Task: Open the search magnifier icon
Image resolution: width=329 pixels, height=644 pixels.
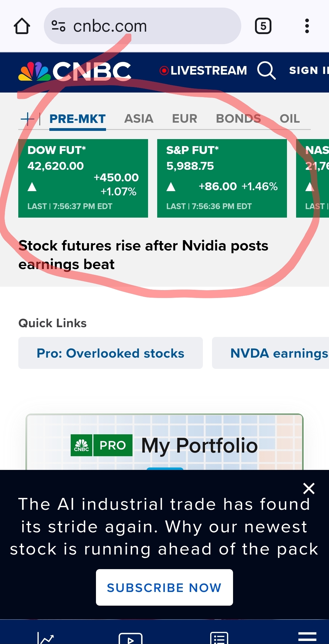Action: 267,71
